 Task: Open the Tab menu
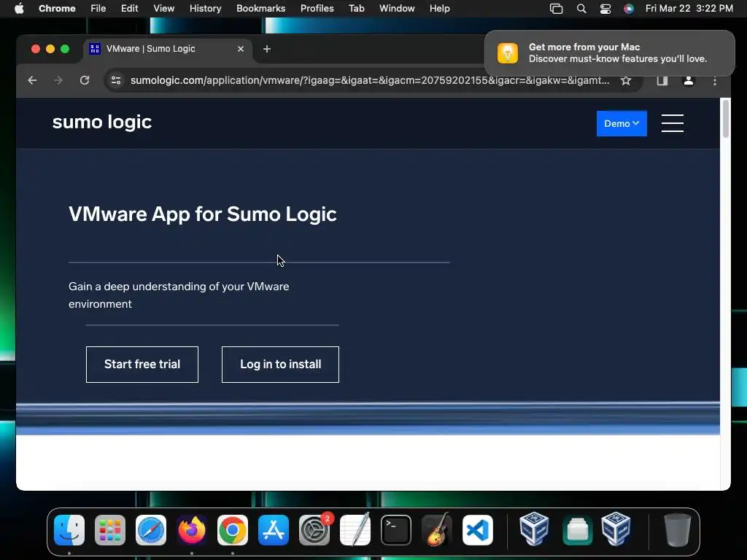(356, 8)
